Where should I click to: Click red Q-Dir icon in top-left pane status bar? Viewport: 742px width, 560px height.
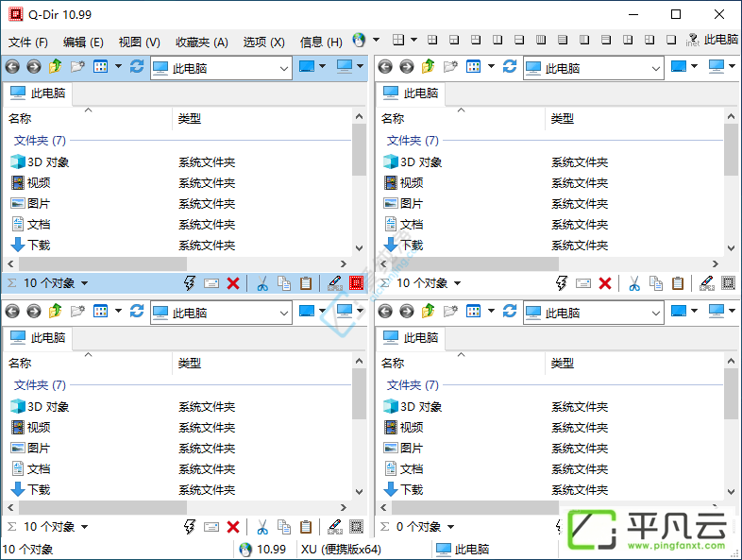(356, 283)
